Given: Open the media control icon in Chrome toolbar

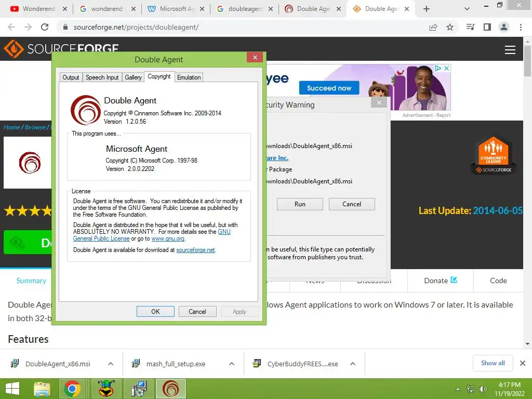Looking at the screenshot, I should tap(470, 27).
